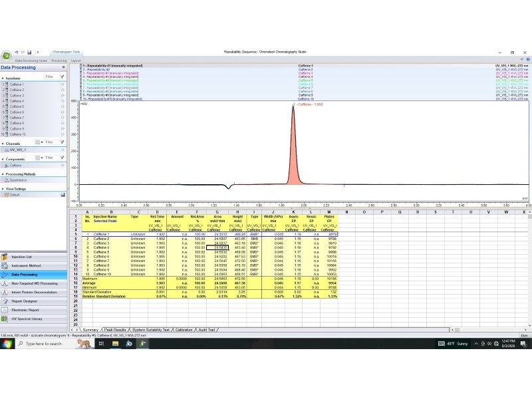Image resolution: width=532 pixels, height=399 pixels.
Task: Open the Processing ribbon tab
Action: point(59,61)
